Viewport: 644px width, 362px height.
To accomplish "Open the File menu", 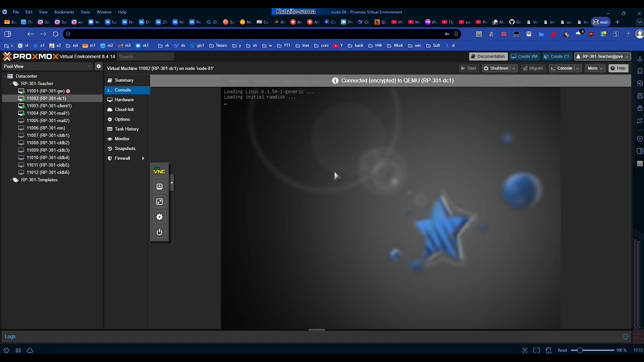I will pos(16,12).
